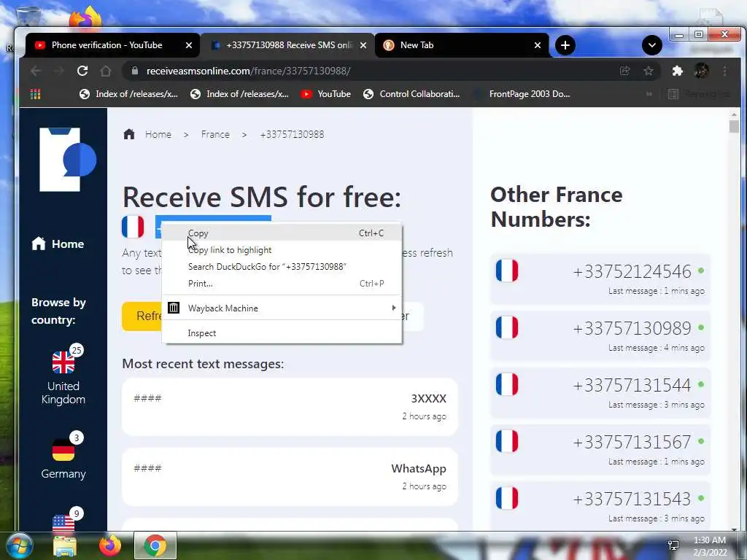The height and width of the screenshot is (560, 747).
Task: Click the France breadcrumb link
Action: click(x=215, y=134)
